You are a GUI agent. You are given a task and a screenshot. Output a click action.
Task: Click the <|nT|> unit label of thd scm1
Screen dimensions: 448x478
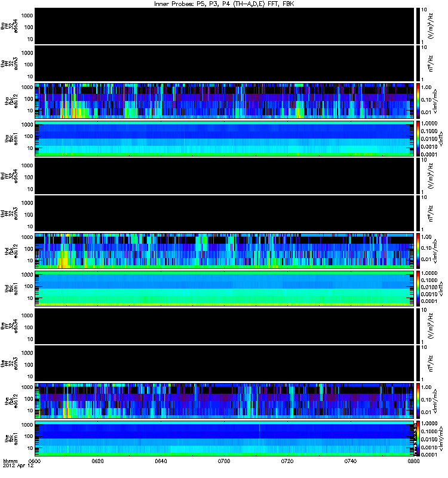[440, 289]
